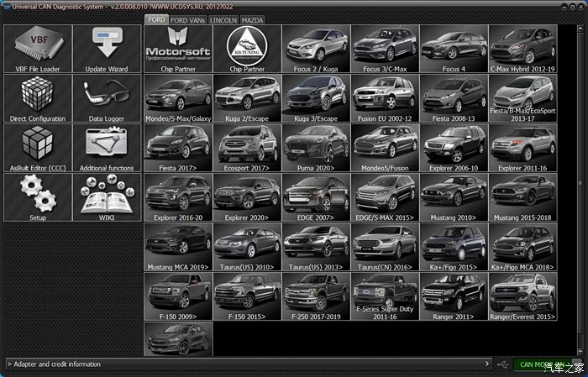Choose C-Max Hybrid 2012-19
Image resolution: width=588 pixels, height=377 pixels.
pyautogui.click(x=523, y=49)
